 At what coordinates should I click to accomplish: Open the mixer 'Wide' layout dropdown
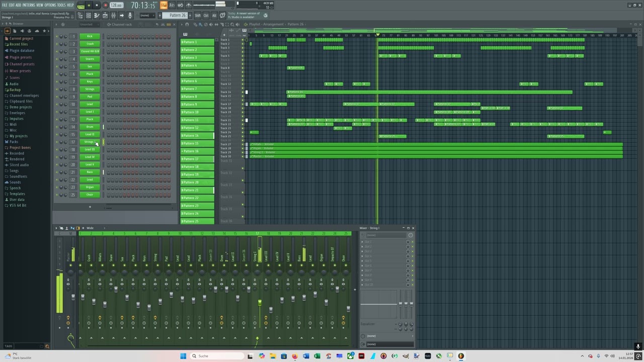91,228
